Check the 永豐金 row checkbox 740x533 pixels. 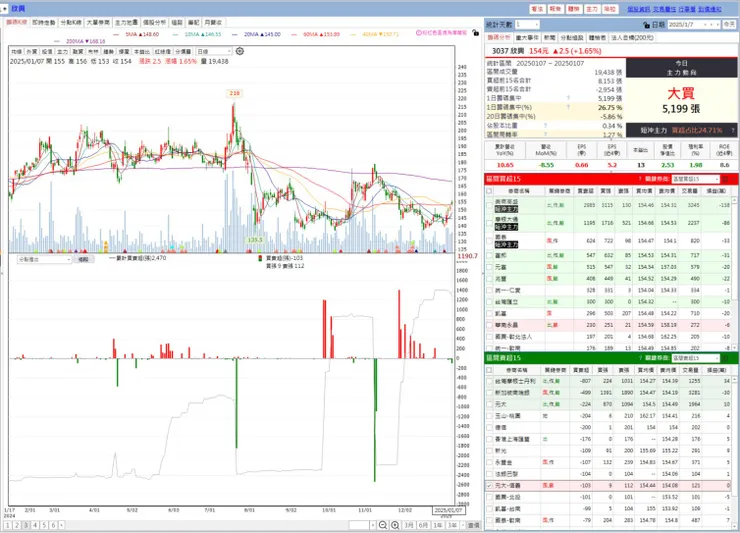(x=489, y=462)
